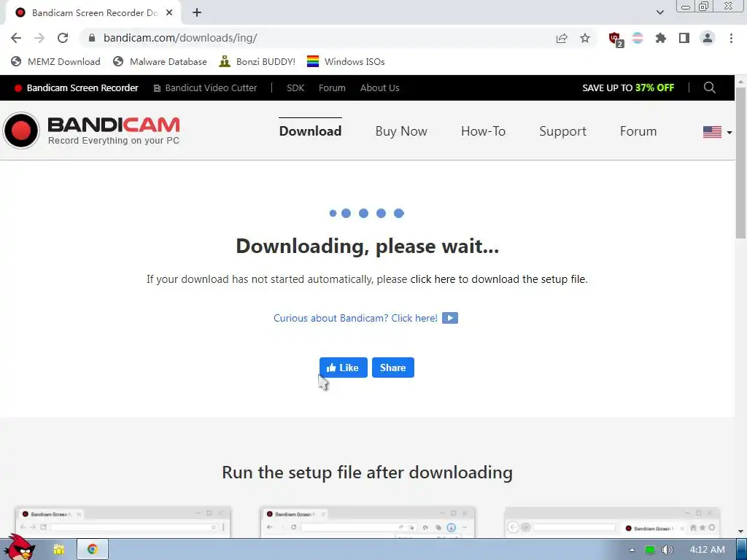
Task: Click the Chrome taskbar icon
Action: [93, 550]
